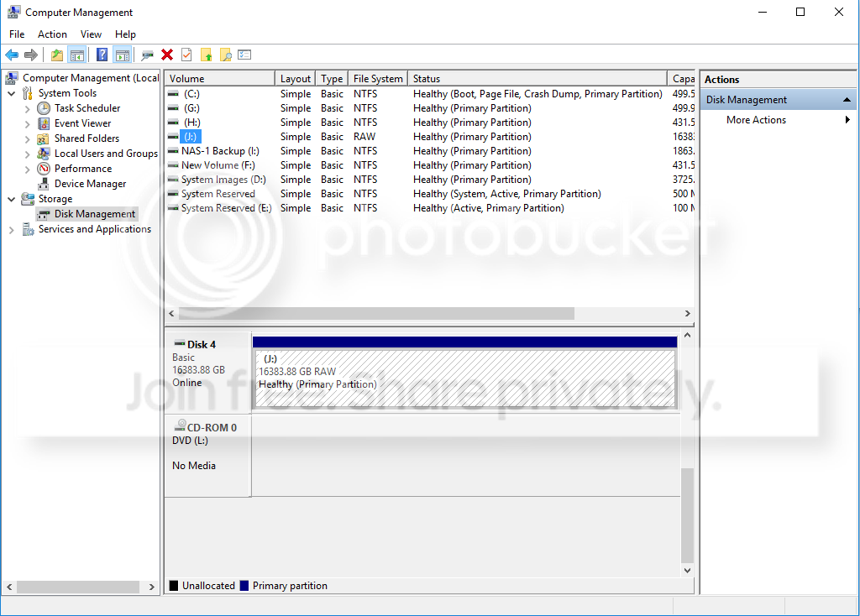
Task: Expand Services and Applications node arrow
Action: click(x=12, y=230)
